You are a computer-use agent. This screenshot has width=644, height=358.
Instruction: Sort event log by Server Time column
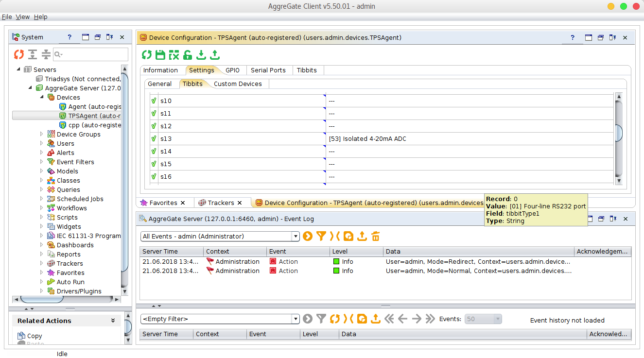[171, 251]
